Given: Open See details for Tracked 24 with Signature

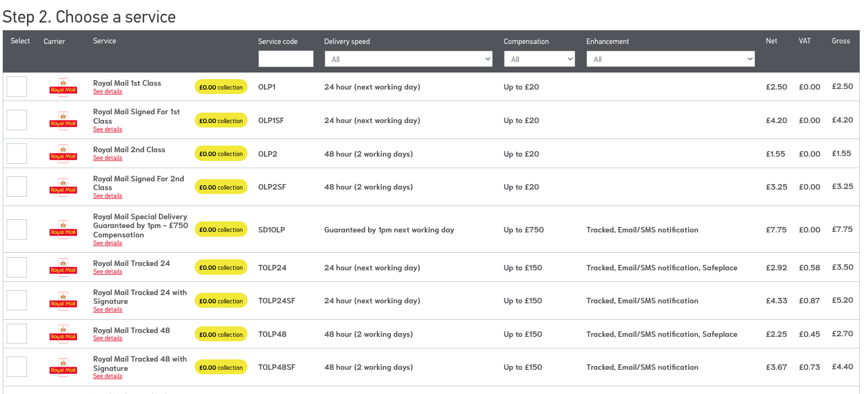Looking at the screenshot, I should click(x=108, y=310).
